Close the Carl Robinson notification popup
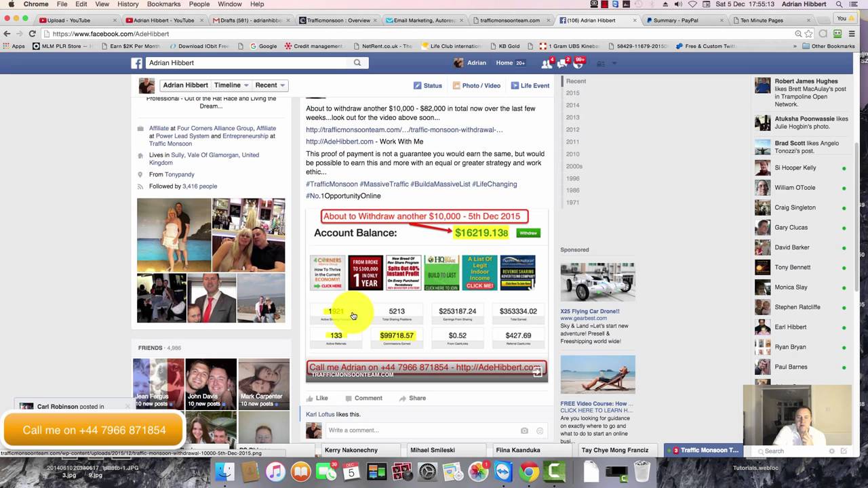Screen dimensions: 868x488 127,407
